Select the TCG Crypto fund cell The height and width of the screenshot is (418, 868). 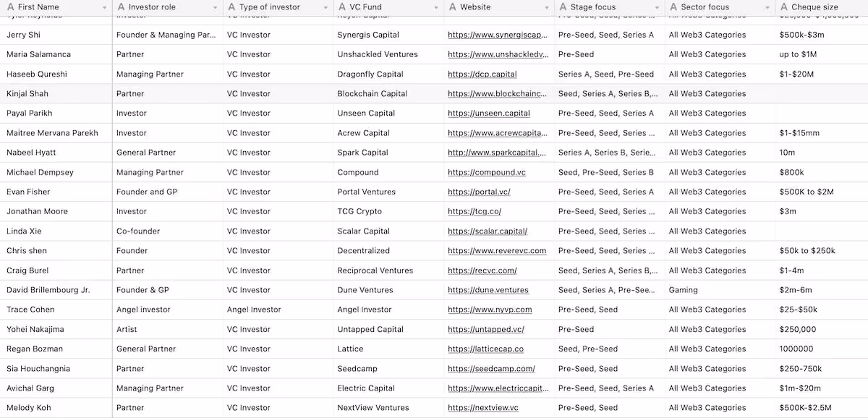(388, 211)
